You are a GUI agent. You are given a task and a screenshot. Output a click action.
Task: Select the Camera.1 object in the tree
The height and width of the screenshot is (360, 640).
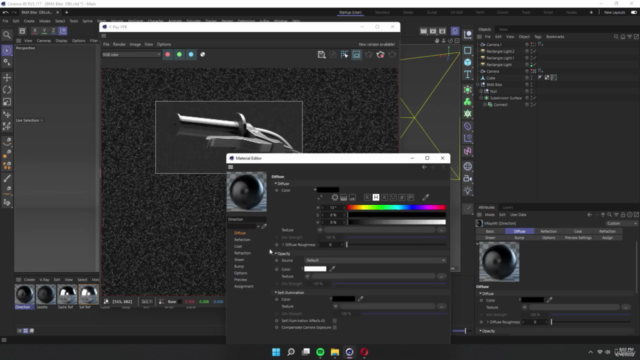pos(493,44)
